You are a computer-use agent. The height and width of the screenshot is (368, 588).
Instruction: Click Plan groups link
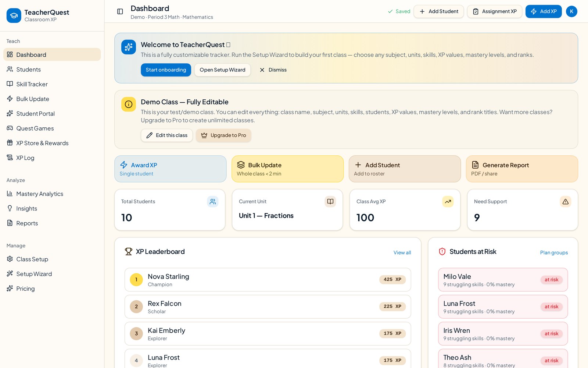click(554, 252)
